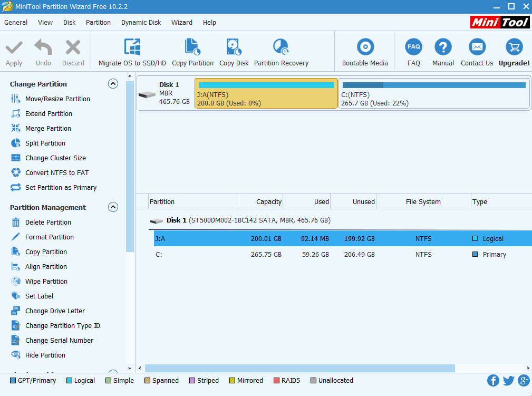This screenshot has height=396, width=532.
Task: Open the FAQ page
Action: pos(413,53)
